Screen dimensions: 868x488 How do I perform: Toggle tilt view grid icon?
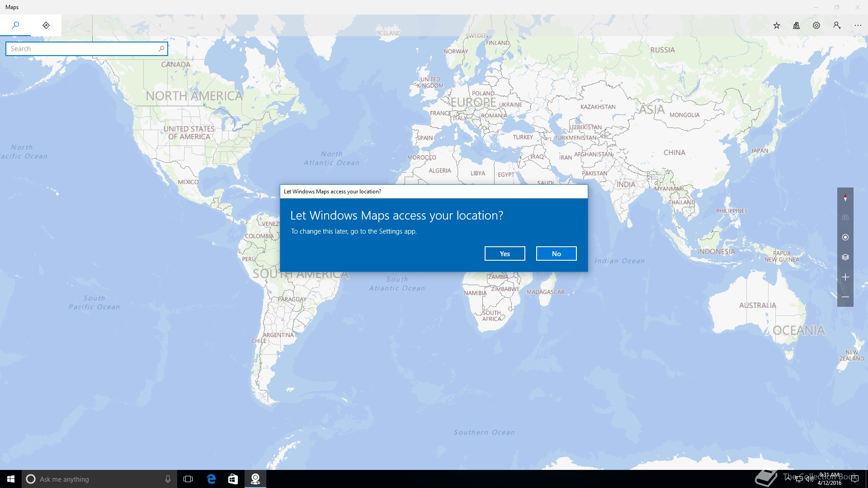845,217
